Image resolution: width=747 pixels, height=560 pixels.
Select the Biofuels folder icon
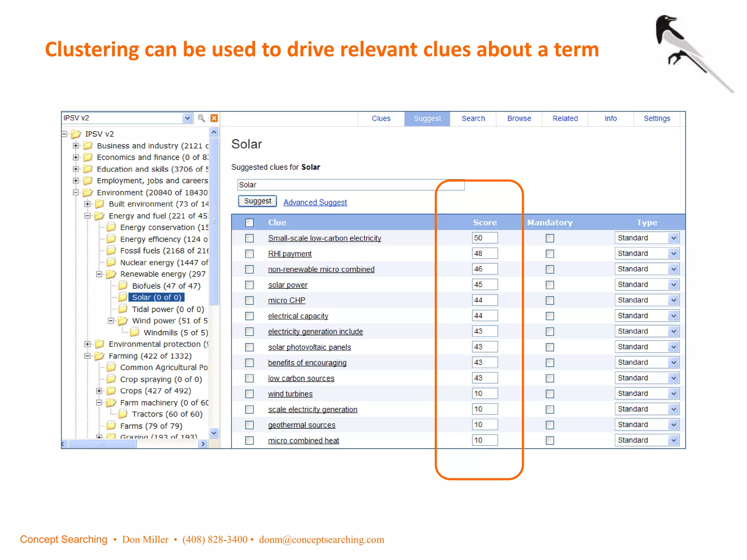pyautogui.click(x=123, y=286)
